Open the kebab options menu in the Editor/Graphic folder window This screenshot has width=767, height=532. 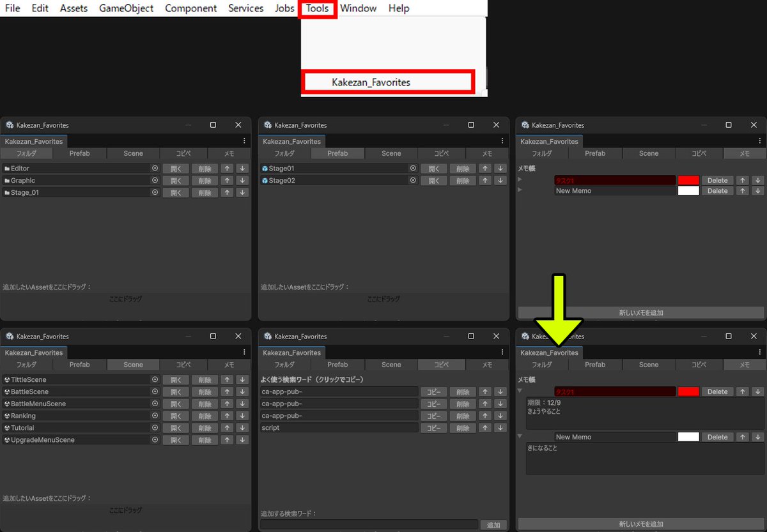click(x=244, y=141)
